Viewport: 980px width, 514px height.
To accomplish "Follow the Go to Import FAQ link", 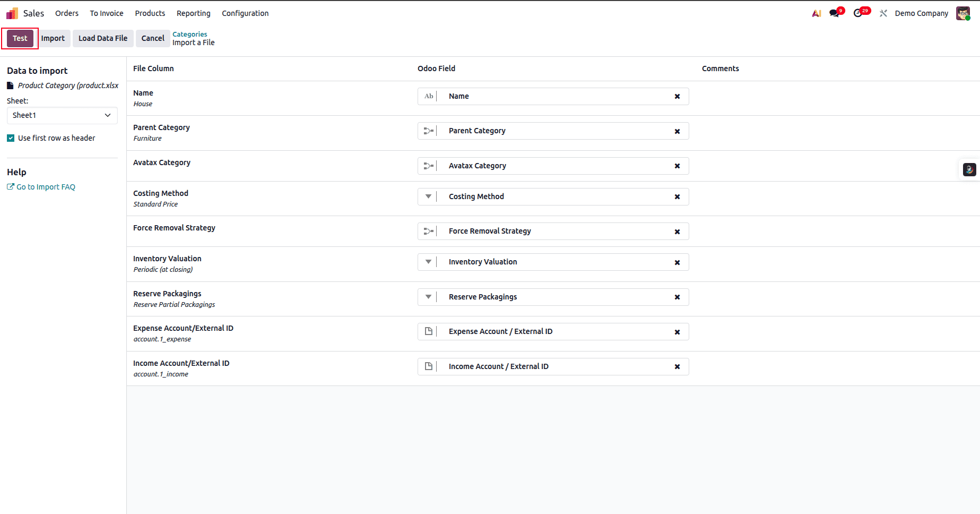I will (x=45, y=186).
